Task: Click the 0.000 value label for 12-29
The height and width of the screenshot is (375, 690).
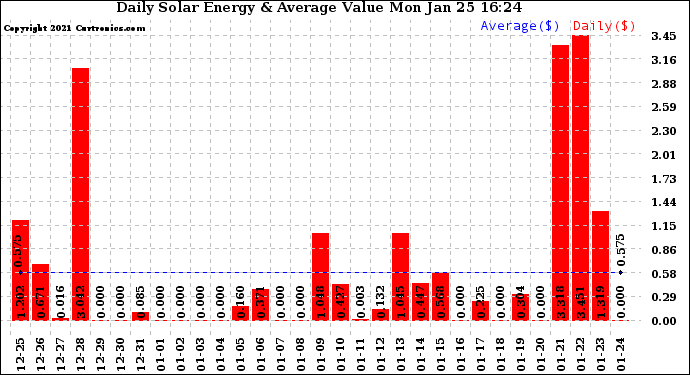Action: [101, 302]
